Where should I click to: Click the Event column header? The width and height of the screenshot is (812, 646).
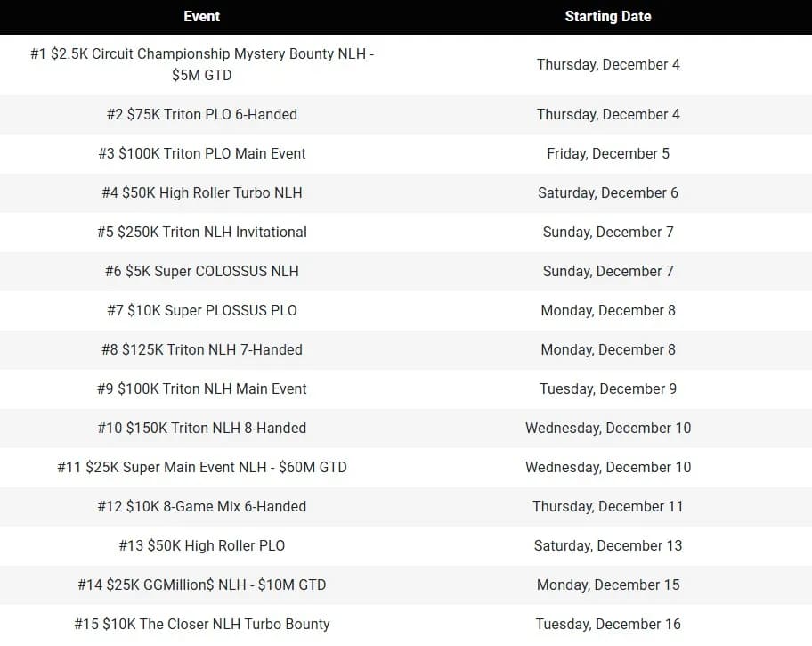coord(202,16)
